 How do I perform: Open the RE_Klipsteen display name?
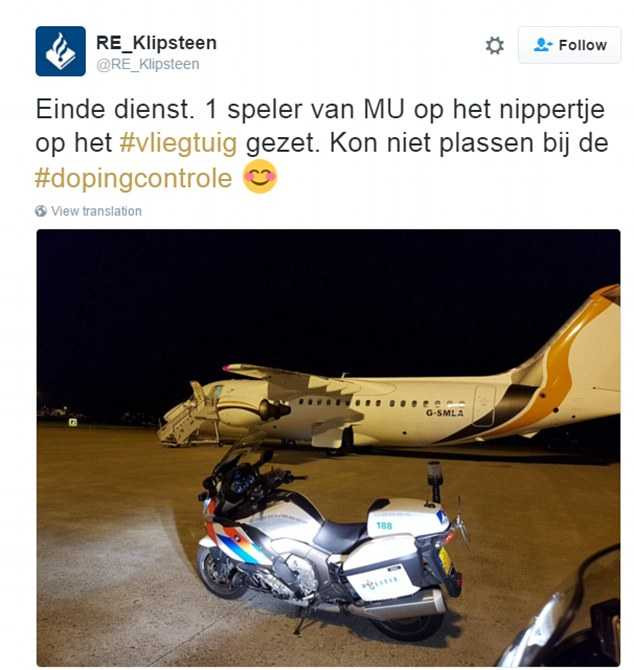pyautogui.click(x=156, y=42)
